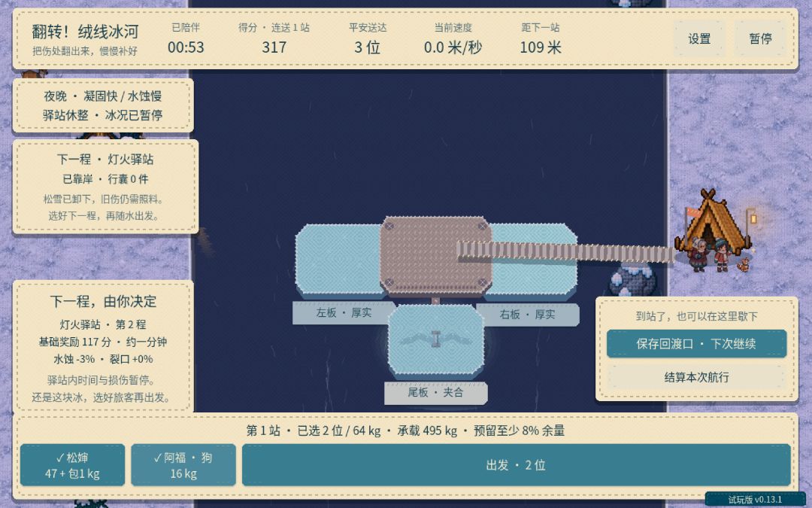Click 已靠岸 · 行囊 0 件 text
Viewport: 812px width, 508px height.
[106, 179]
